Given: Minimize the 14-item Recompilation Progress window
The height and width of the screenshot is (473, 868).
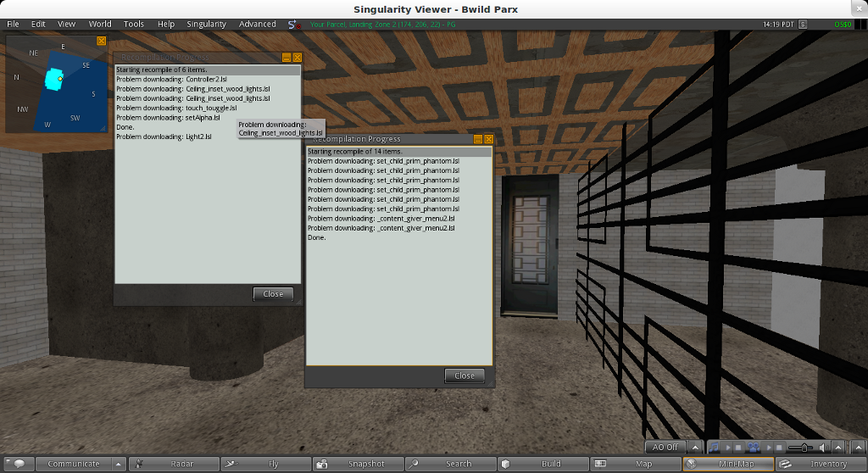Looking at the screenshot, I should 478,139.
